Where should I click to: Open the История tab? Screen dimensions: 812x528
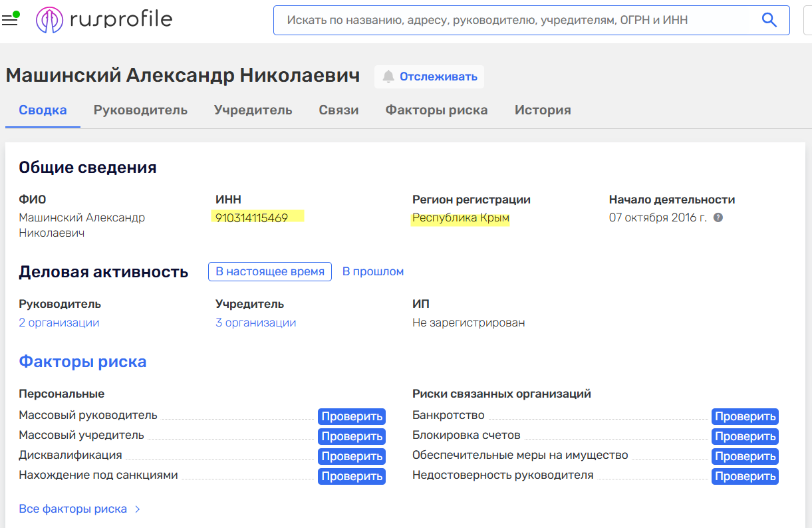543,110
